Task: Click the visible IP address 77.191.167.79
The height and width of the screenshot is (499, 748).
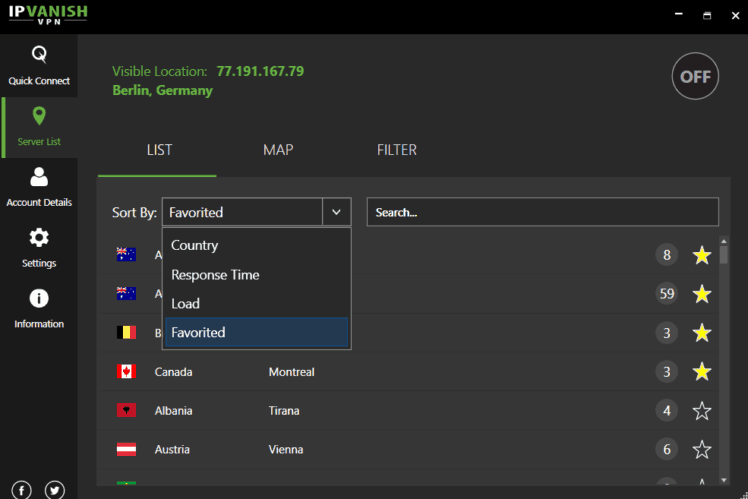Action: click(260, 71)
